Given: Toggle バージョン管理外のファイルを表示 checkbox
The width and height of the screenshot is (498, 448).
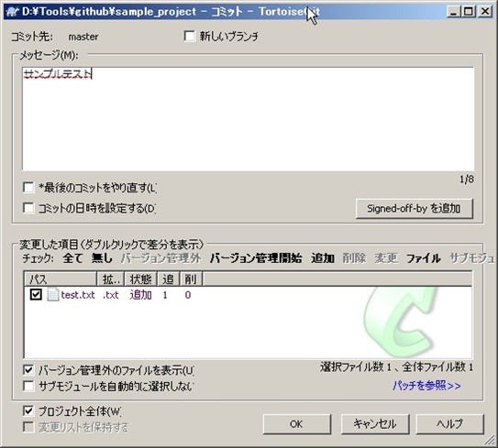Looking at the screenshot, I should tap(28, 369).
